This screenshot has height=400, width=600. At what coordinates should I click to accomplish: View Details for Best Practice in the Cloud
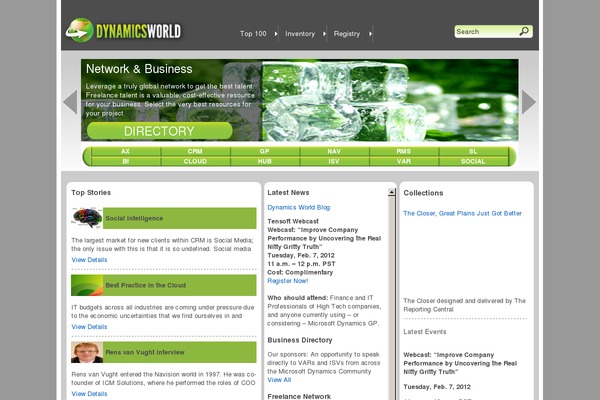tap(89, 327)
